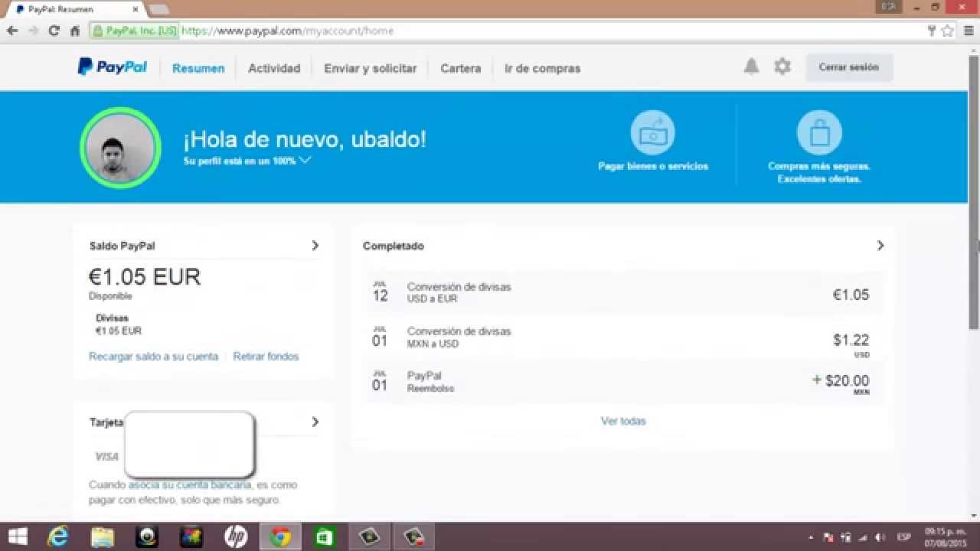Click the browser forward arrow
This screenshot has width=980, height=551.
point(33,31)
